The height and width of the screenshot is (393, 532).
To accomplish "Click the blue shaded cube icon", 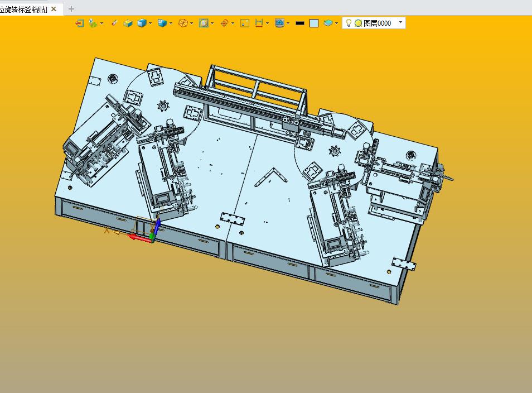I will tap(142, 23).
